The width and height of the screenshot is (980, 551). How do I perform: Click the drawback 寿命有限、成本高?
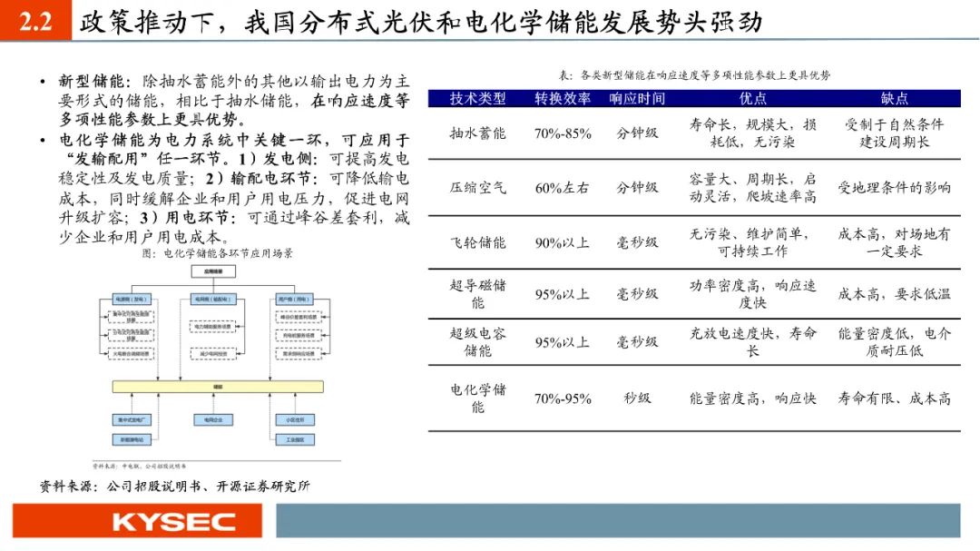(895, 398)
